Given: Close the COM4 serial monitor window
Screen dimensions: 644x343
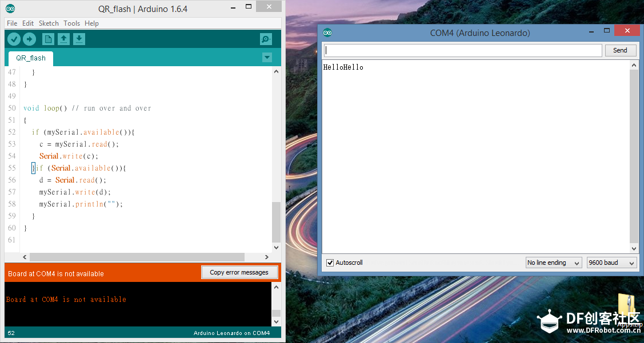Looking at the screenshot, I should click(x=627, y=30).
